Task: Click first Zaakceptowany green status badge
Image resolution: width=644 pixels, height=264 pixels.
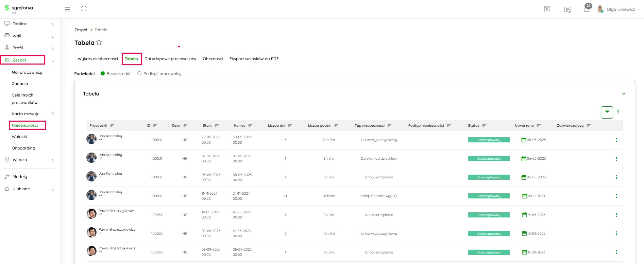Action: coord(489,140)
